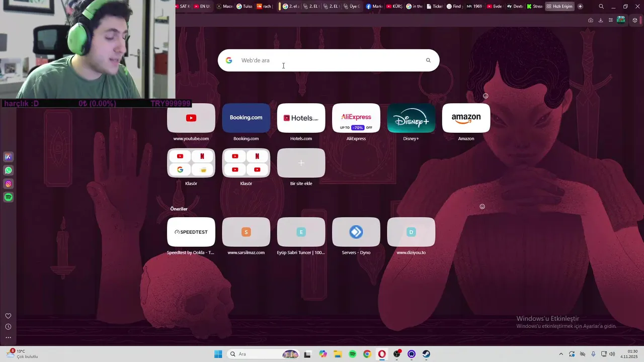Open the Aria AI icon in sidebar
The image size is (644, 362).
point(8,157)
